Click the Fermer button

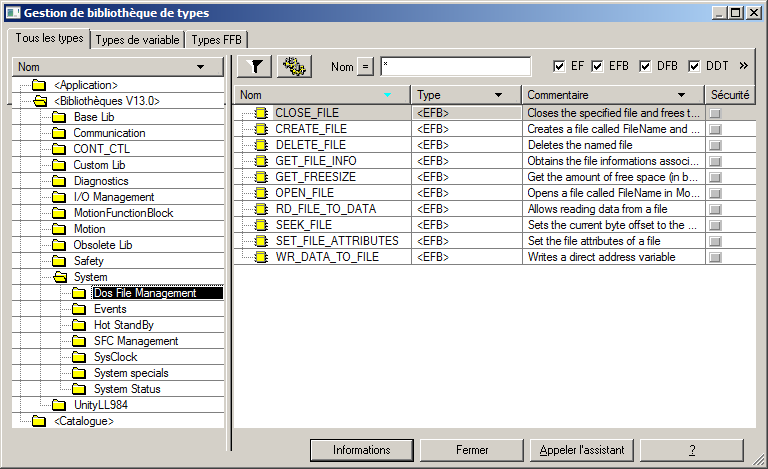472,450
